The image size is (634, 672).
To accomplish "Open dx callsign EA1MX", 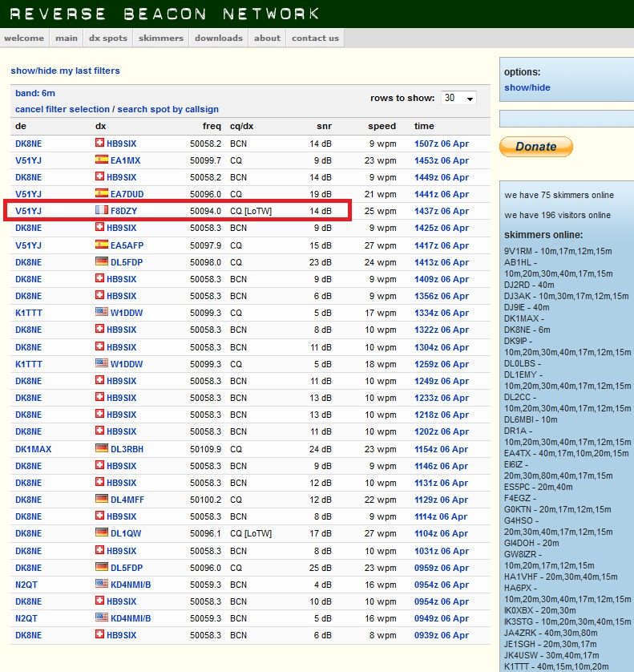I will (x=126, y=160).
